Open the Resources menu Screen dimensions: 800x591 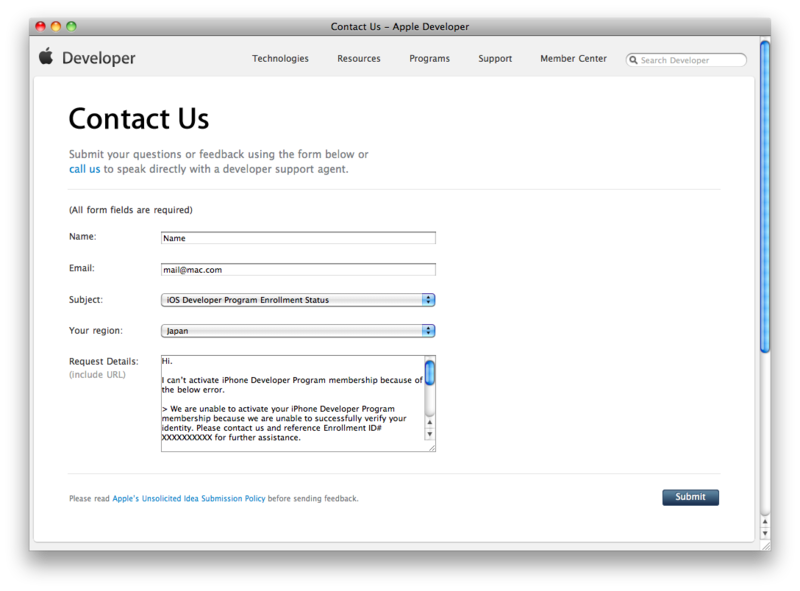pyautogui.click(x=359, y=59)
